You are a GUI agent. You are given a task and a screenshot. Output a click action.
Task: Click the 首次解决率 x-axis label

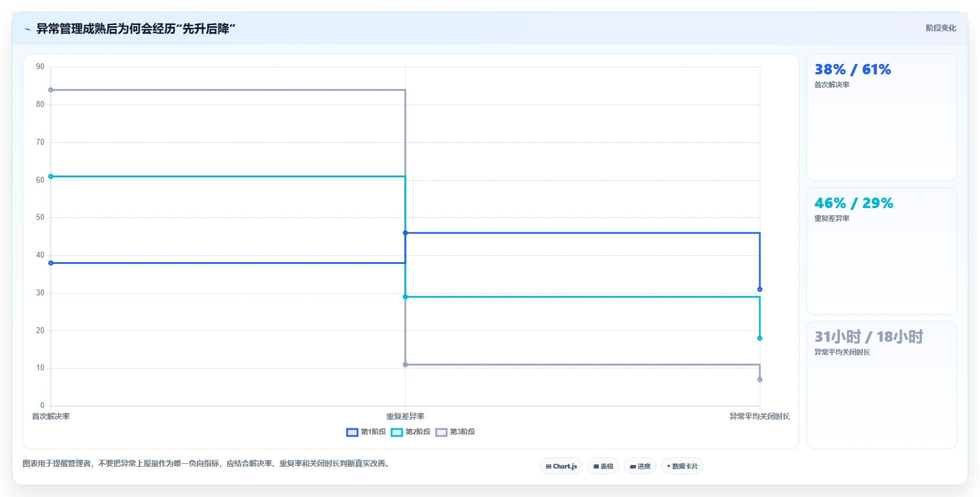pos(51,416)
